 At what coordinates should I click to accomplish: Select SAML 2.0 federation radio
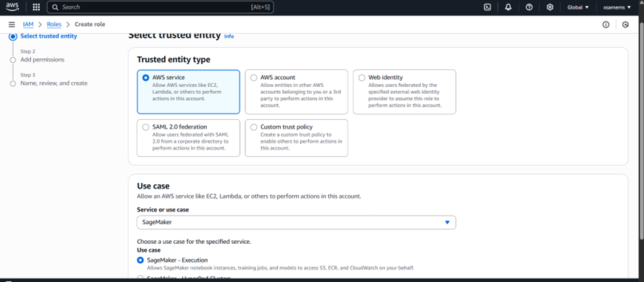tap(145, 127)
